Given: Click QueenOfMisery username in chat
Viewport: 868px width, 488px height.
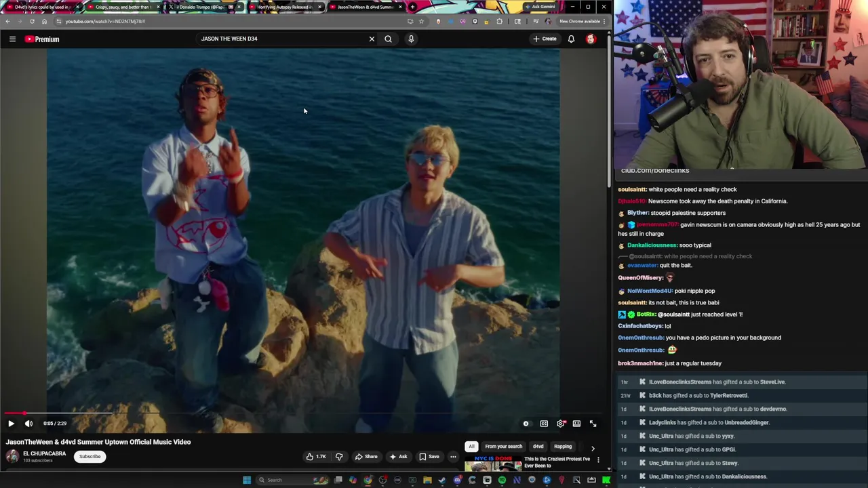Looking at the screenshot, I should (x=641, y=278).
